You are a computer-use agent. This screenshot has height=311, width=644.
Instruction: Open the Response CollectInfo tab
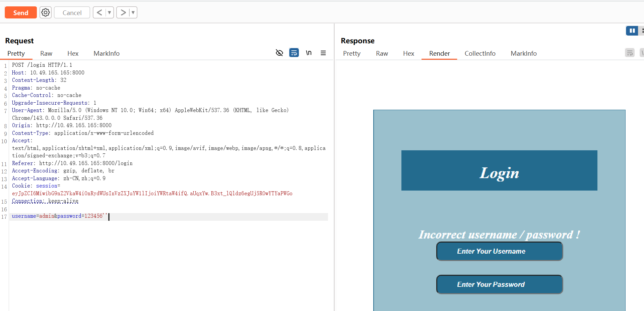[480, 54]
